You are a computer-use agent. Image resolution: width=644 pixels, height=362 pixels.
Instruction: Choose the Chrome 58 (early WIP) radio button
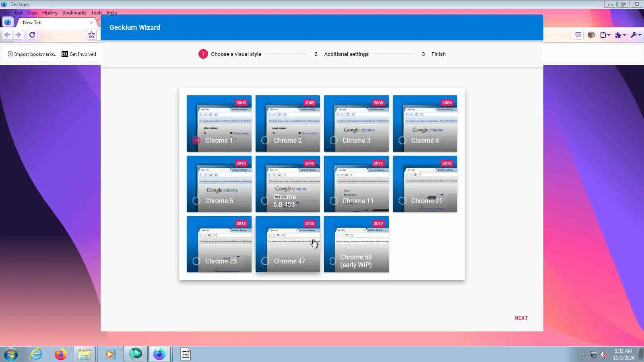pos(333,261)
